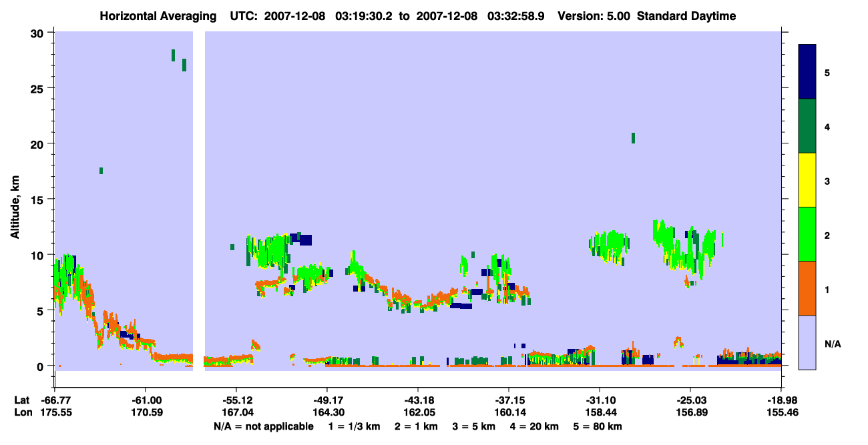Click the 'Standard Daytime' text
Viewport: 868px width, 445px height.
click(x=686, y=16)
